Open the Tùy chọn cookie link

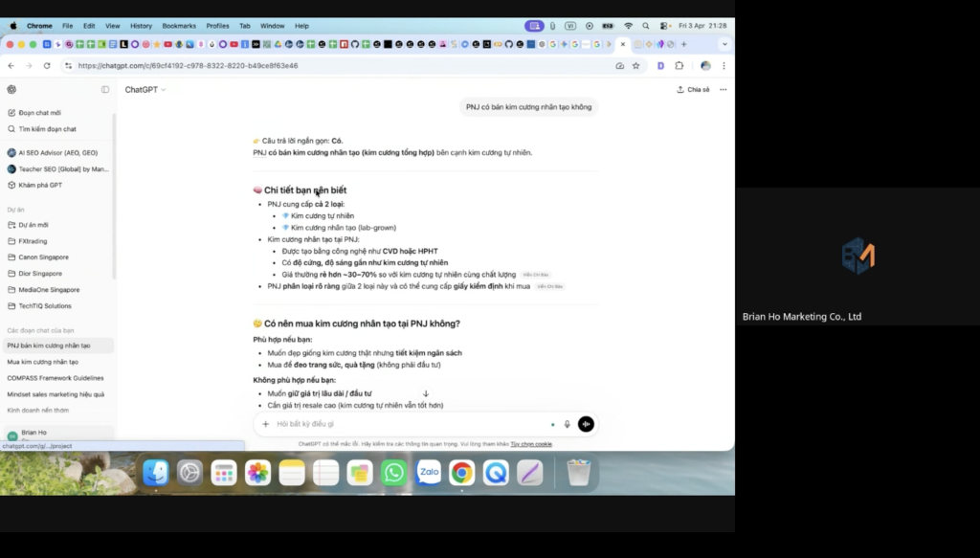530,444
